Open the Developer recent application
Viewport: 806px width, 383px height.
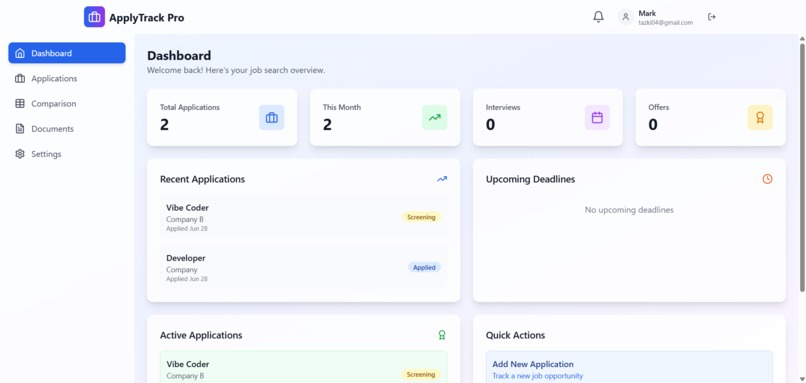(303, 267)
